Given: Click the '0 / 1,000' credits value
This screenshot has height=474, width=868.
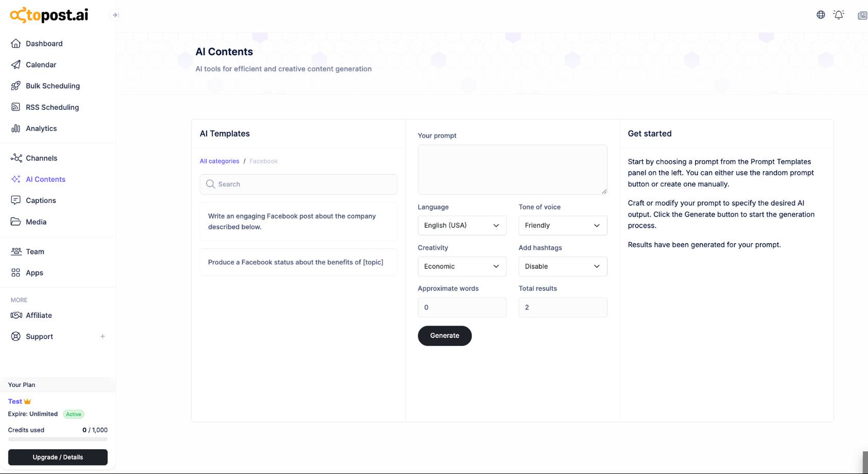Looking at the screenshot, I should [95, 430].
